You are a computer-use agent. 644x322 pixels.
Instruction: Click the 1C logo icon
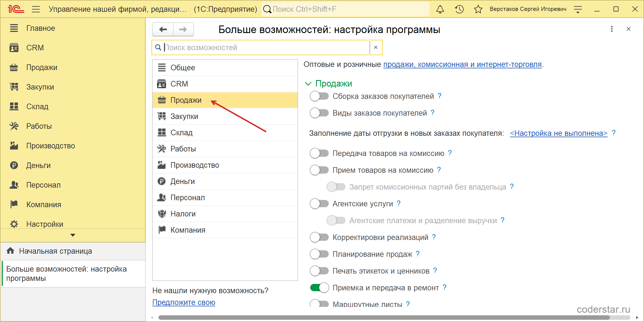pyautogui.click(x=16, y=9)
